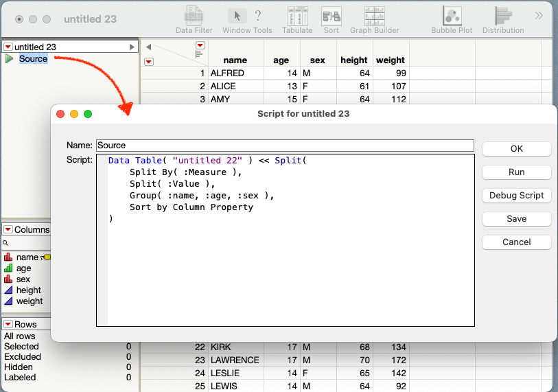Screen dimensions: 558x392
Task: Click Cancel in the script dialog
Action: 516,242
